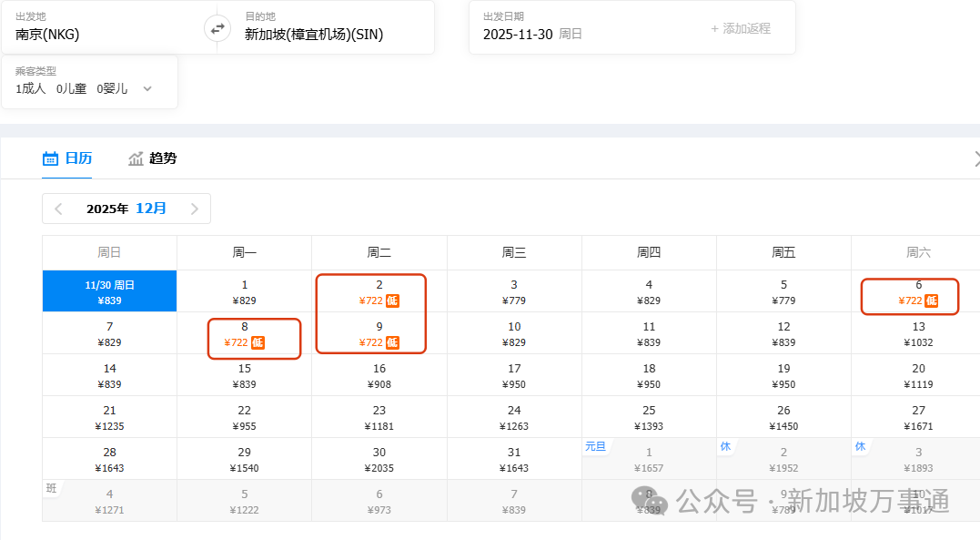
Task: Open the 出发地 南京(NKG) field
Action: coord(103,27)
